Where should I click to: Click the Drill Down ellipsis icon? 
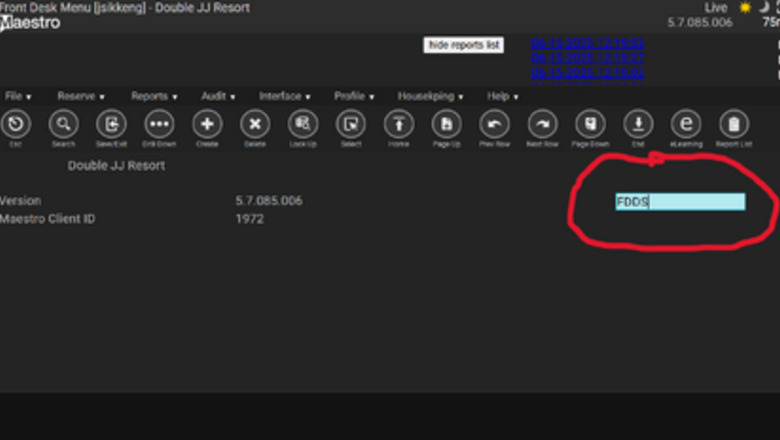(159, 124)
